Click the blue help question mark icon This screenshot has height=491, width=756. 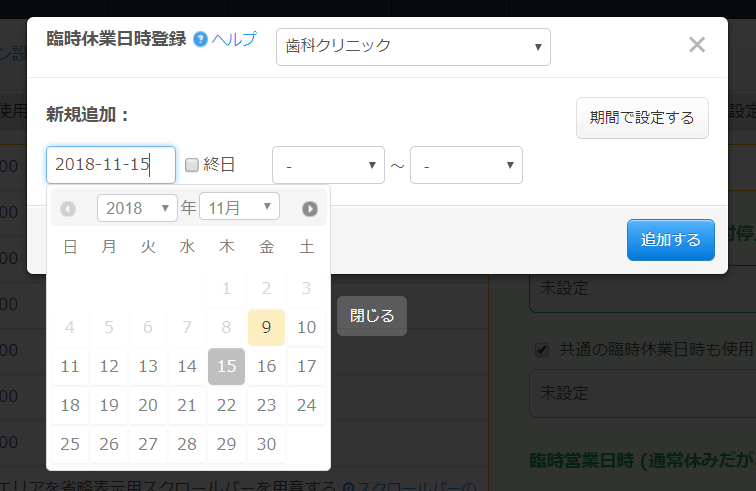(x=200, y=40)
